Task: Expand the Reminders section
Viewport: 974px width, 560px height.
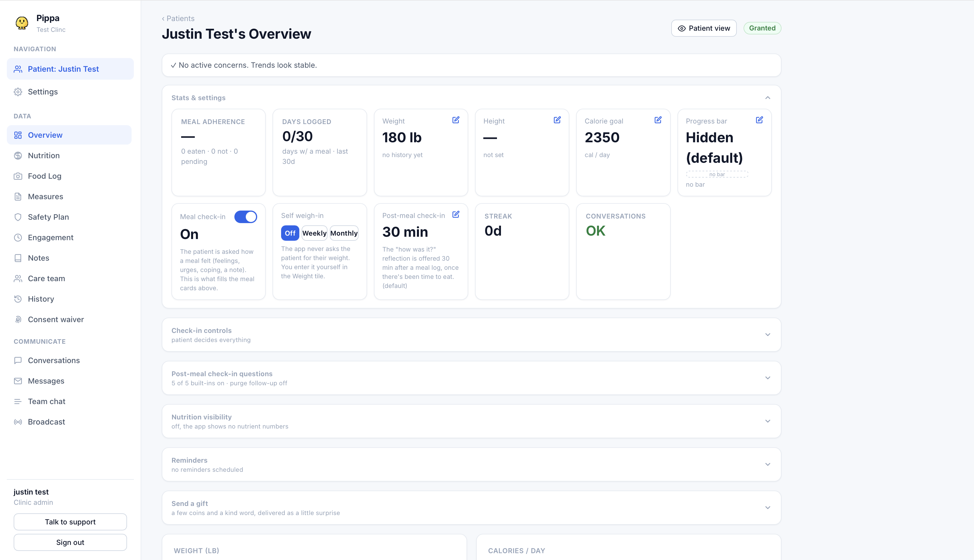Action: tap(767, 464)
